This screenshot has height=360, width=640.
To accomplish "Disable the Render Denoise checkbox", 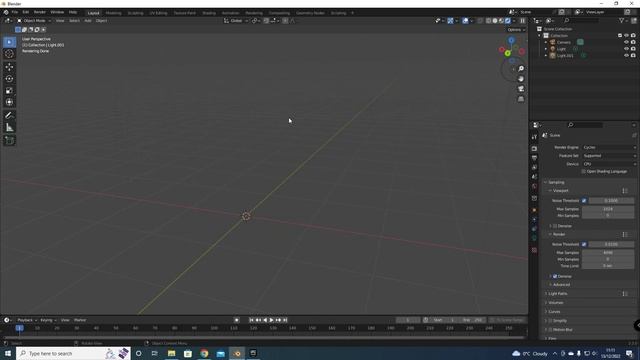I will 555,276.
